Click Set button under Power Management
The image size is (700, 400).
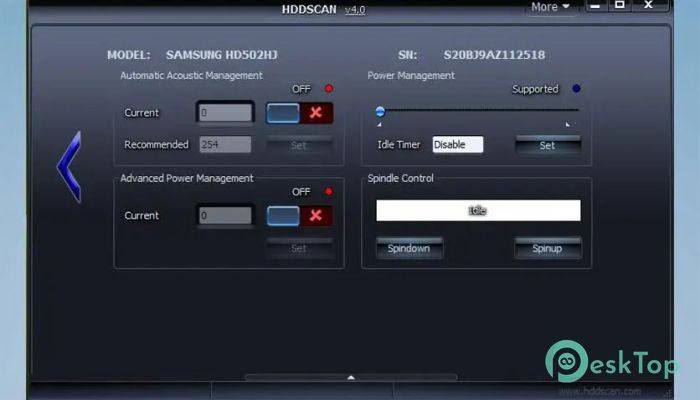pos(548,145)
